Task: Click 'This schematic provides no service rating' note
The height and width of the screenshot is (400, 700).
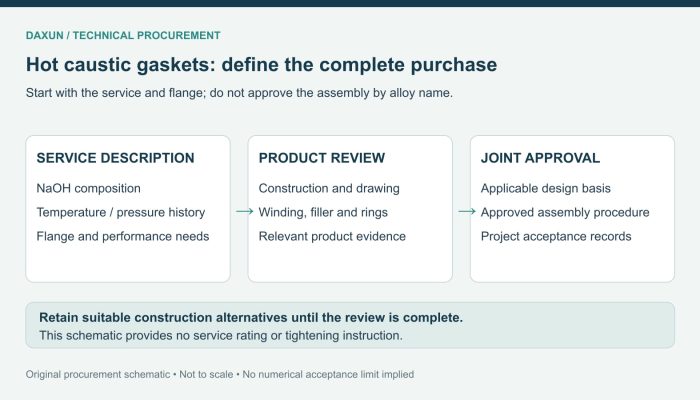Action: pos(221,336)
